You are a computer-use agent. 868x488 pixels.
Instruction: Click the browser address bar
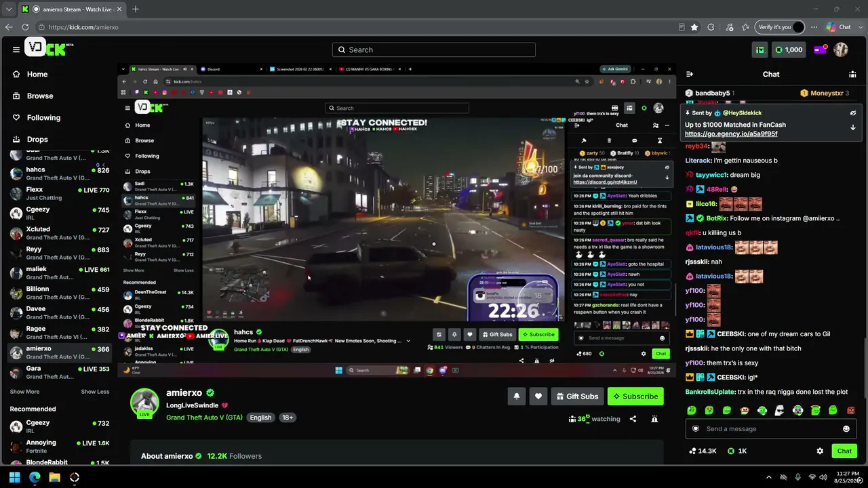click(359, 27)
